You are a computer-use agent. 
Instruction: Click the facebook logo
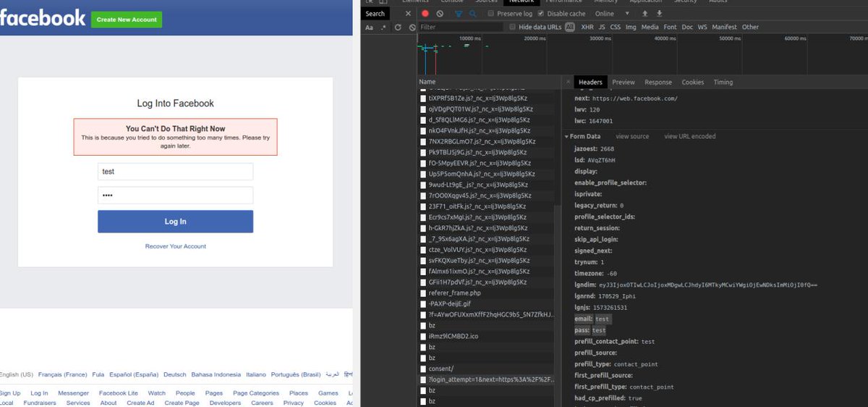click(x=42, y=18)
